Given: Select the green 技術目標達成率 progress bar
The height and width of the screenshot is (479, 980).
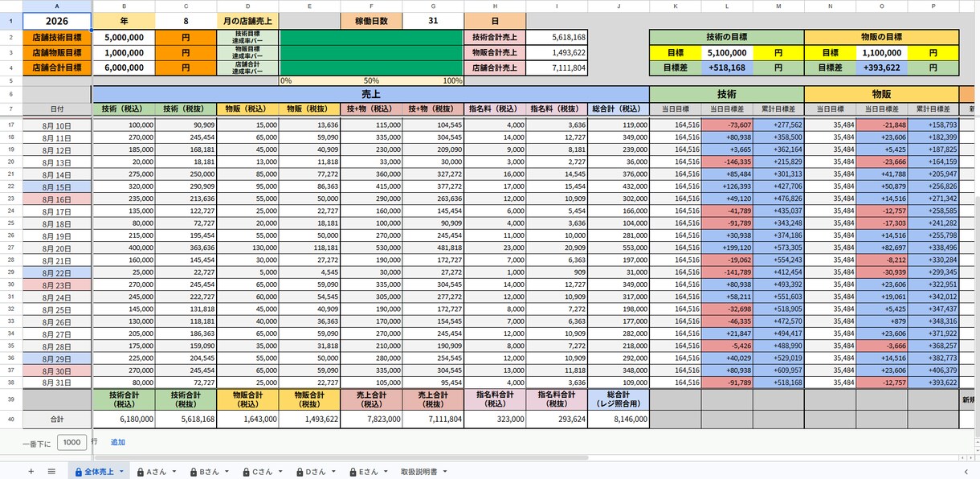Looking at the screenshot, I should pos(372,37).
